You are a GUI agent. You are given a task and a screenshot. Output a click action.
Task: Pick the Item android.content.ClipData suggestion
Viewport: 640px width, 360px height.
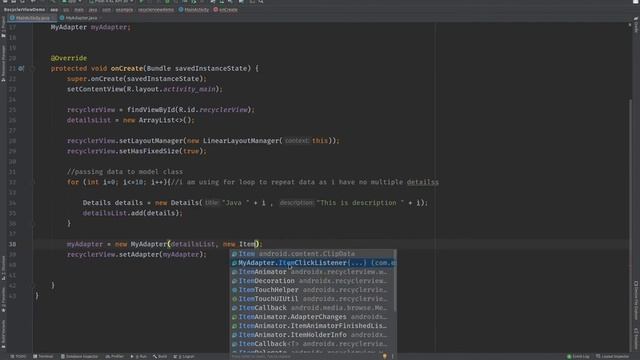pos(313,254)
